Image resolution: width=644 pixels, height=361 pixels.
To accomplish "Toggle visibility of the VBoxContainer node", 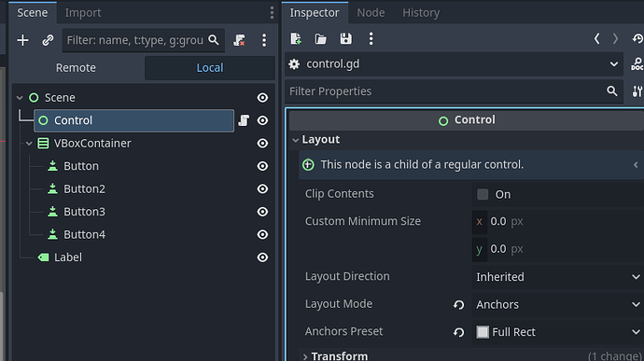I will [262, 144].
